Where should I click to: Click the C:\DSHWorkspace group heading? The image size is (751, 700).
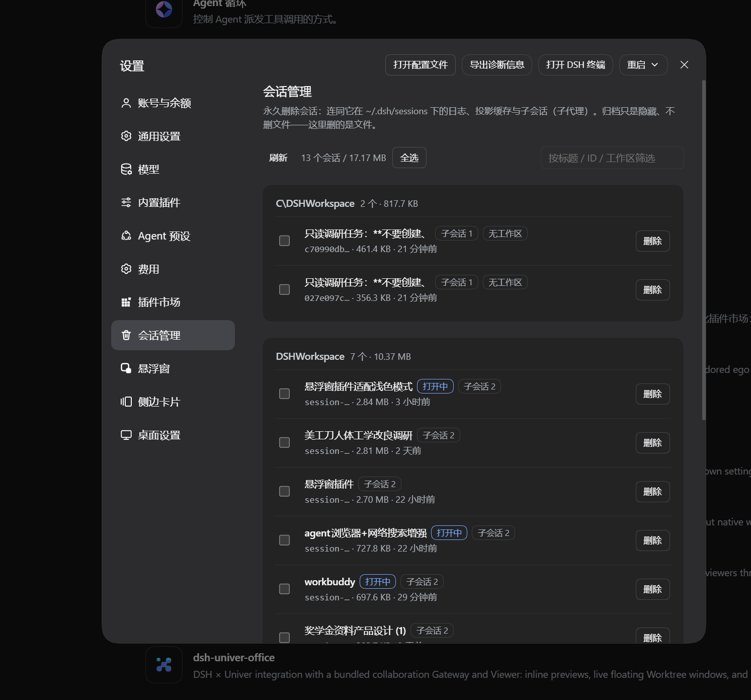click(315, 204)
